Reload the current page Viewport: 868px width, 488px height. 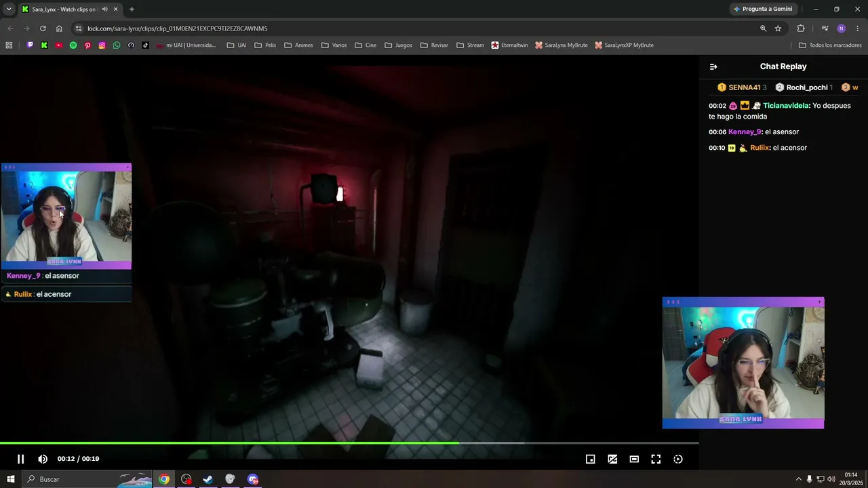click(x=43, y=28)
